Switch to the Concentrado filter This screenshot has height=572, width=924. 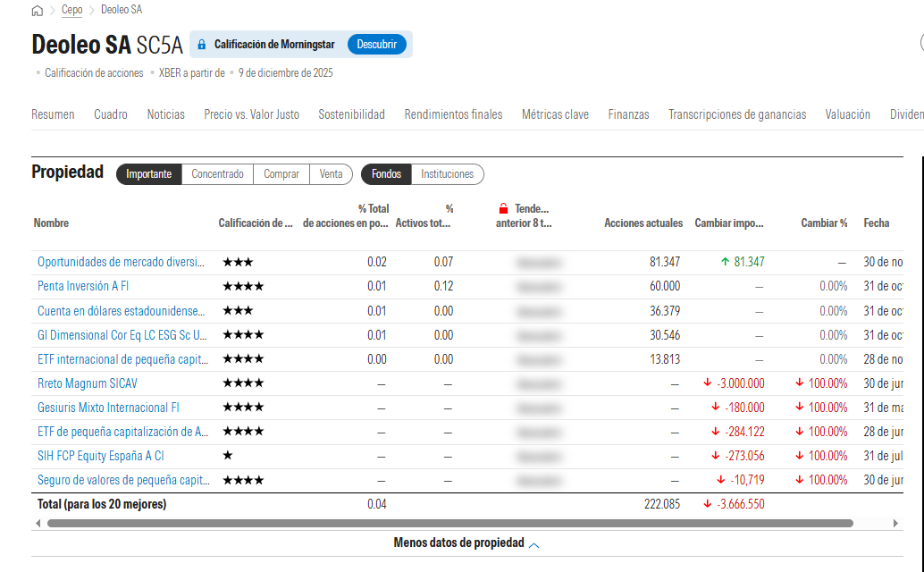217,174
